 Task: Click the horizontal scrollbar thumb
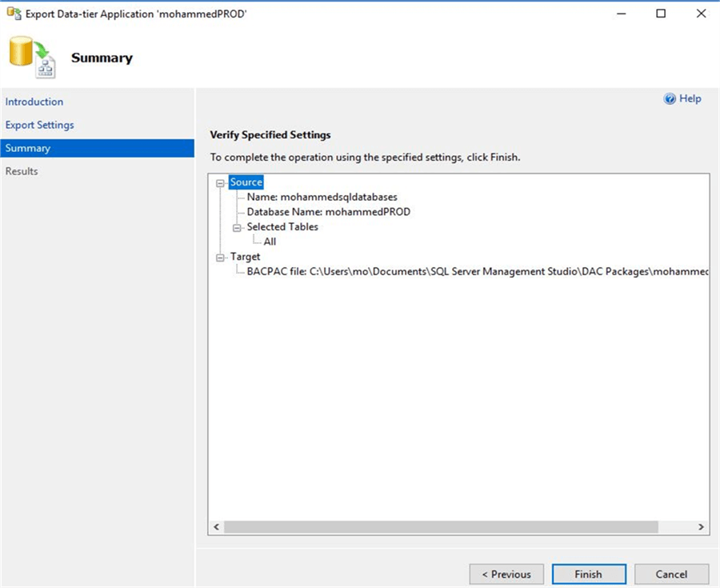click(x=440, y=527)
